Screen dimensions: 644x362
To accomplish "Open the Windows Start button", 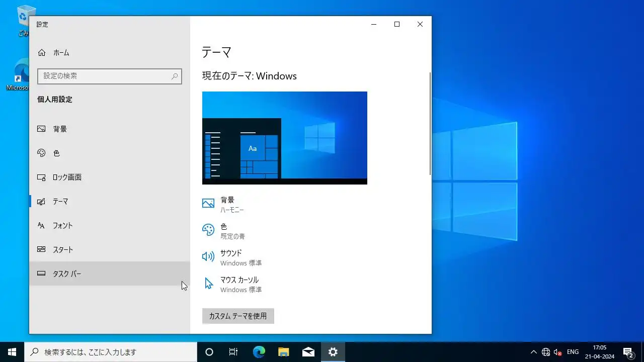I will [x=12, y=352].
